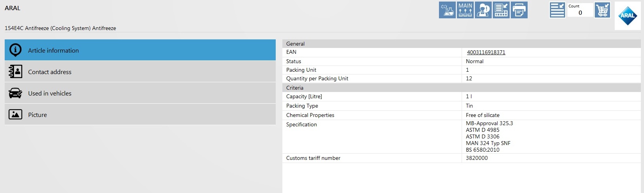Screen dimensions: 644x193
Task: Click the article title 154E4C Antifreeze
Action: click(x=60, y=28)
